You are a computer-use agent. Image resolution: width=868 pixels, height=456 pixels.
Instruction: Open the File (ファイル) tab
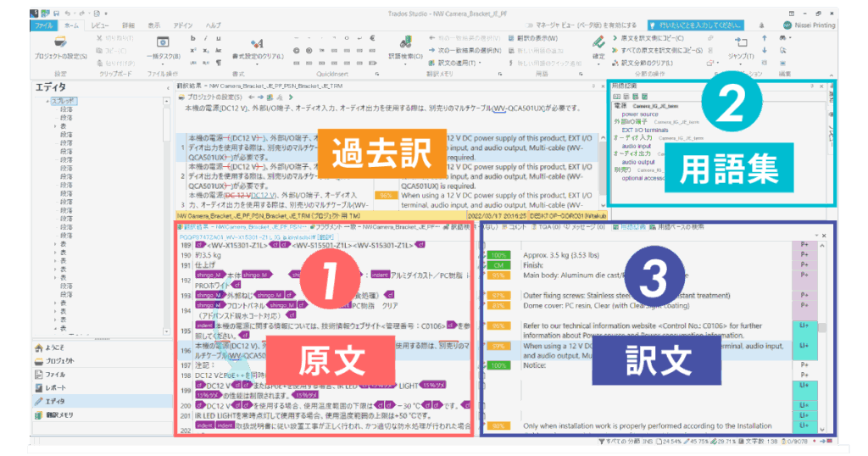[x=44, y=25]
